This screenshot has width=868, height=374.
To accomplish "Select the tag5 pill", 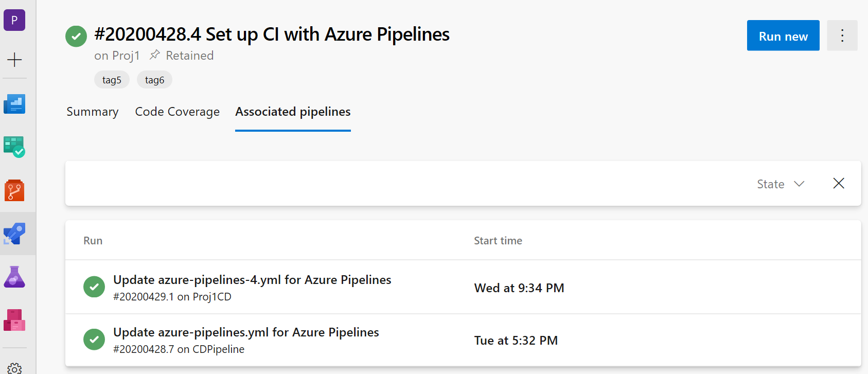I will tap(112, 80).
